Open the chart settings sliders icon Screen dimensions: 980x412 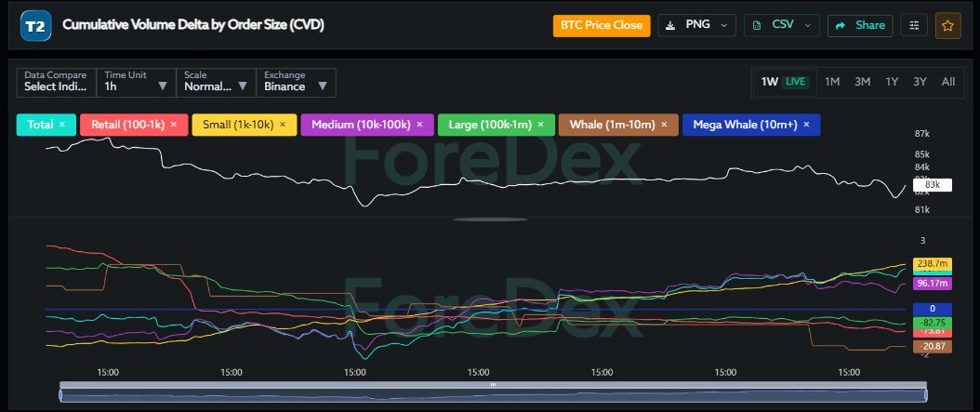click(914, 26)
